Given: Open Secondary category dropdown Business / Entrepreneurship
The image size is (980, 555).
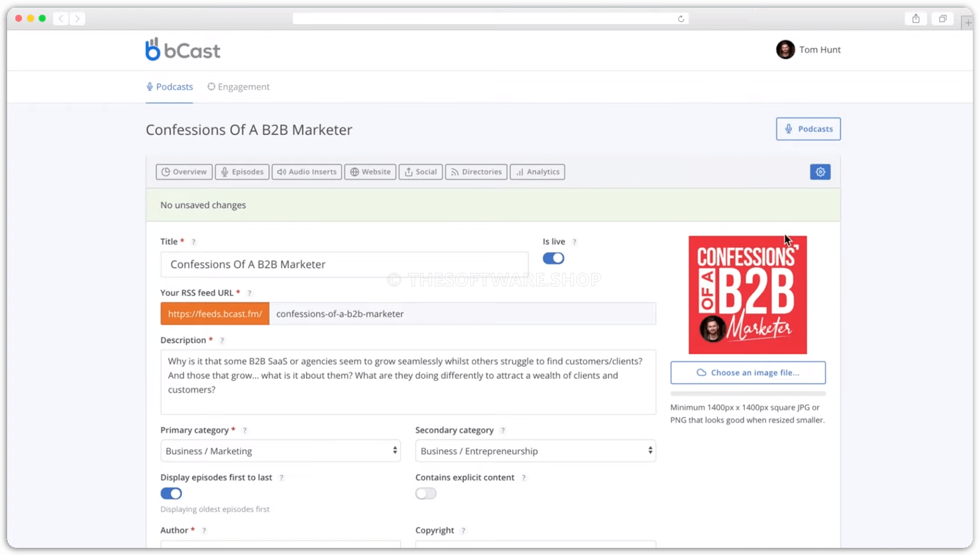Looking at the screenshot, I should [535, 451].
